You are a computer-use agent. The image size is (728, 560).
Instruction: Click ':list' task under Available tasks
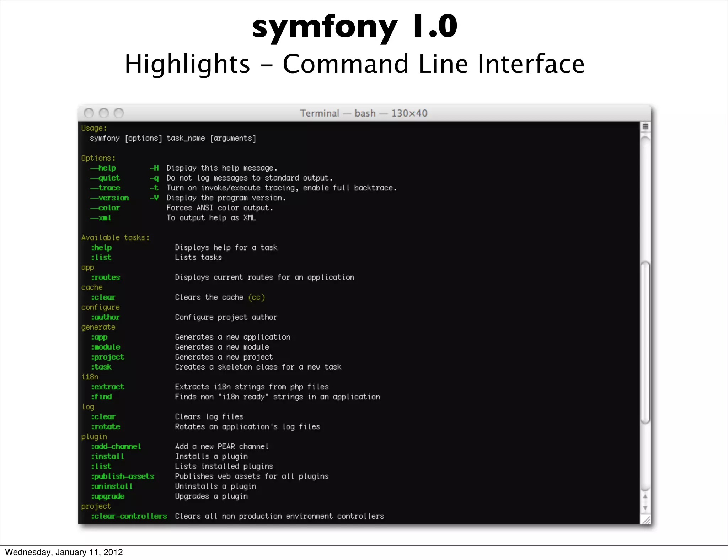click(x=101, y=258)
